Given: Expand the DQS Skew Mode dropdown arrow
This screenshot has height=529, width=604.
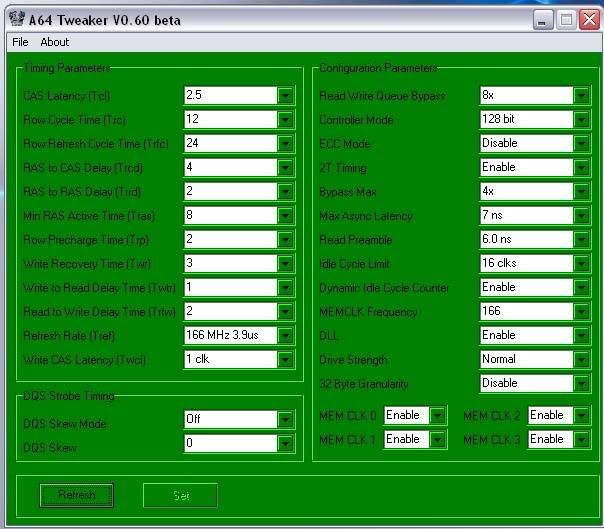Looking at the screenshot, I should coord(285,419).
